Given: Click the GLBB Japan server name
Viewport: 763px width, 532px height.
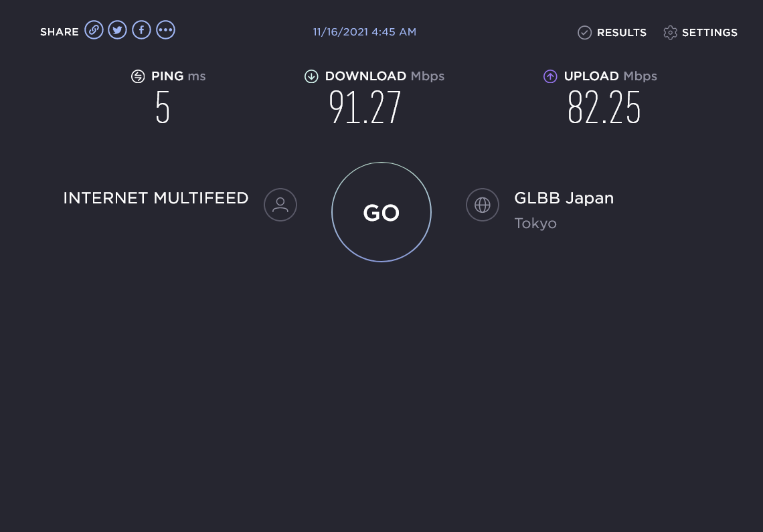Looking at the screenshot, I should point(564,198).
